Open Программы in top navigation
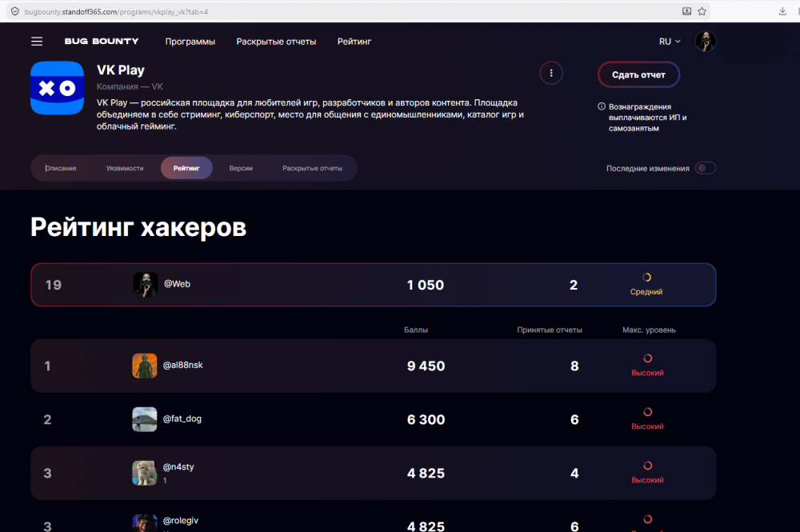 pyautogui.click(x=190, y=42)
